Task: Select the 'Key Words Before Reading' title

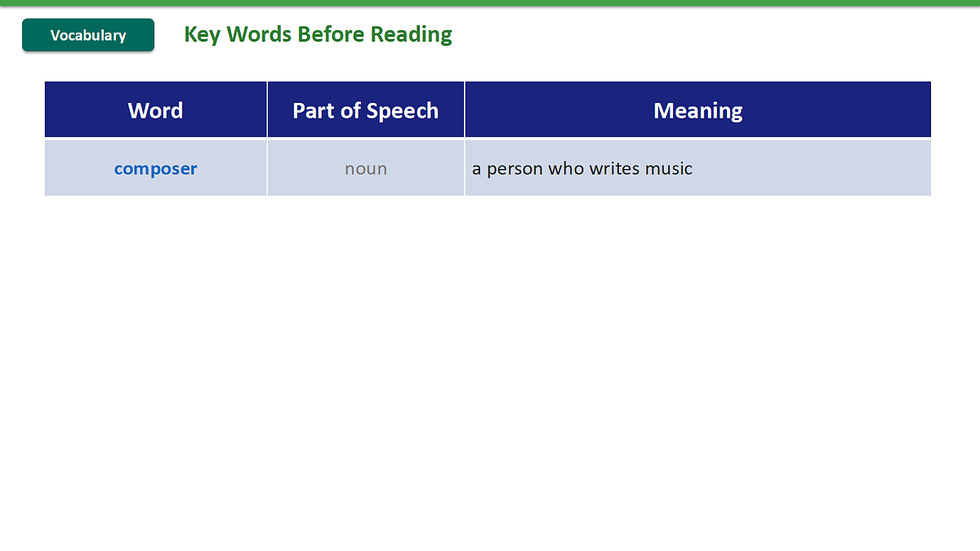Action: (318, 34)
